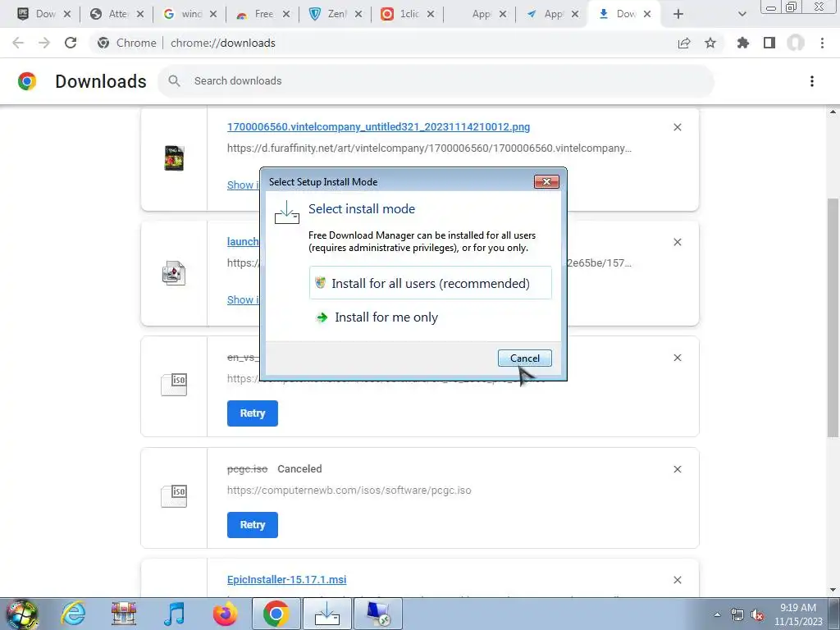
Task: Click the page vertical scrollbar thumb
Action: (x=833, y=317)
